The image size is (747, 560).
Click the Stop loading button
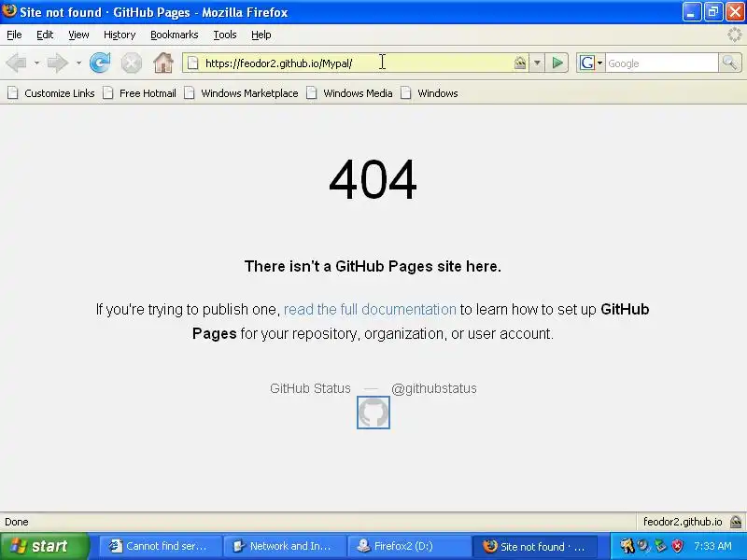[131, 63]
